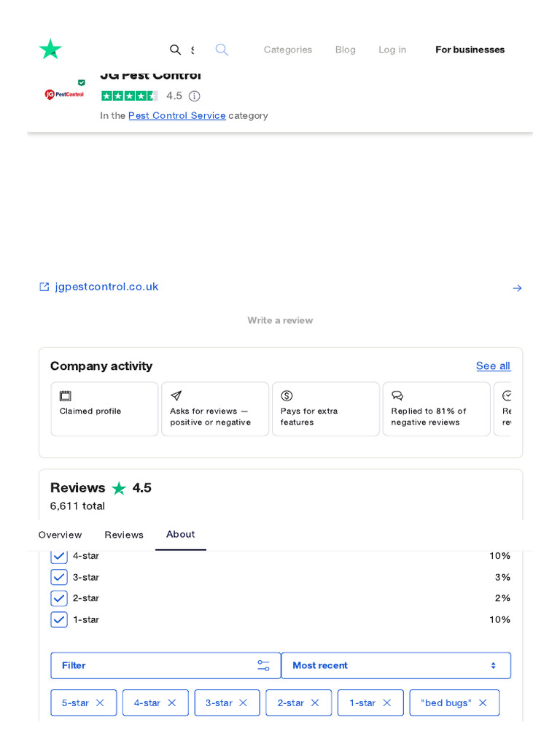Uncheck the 3-star checkbox
Image resolution: width=560 pixels, height=747 pixels.
(59, 577)
